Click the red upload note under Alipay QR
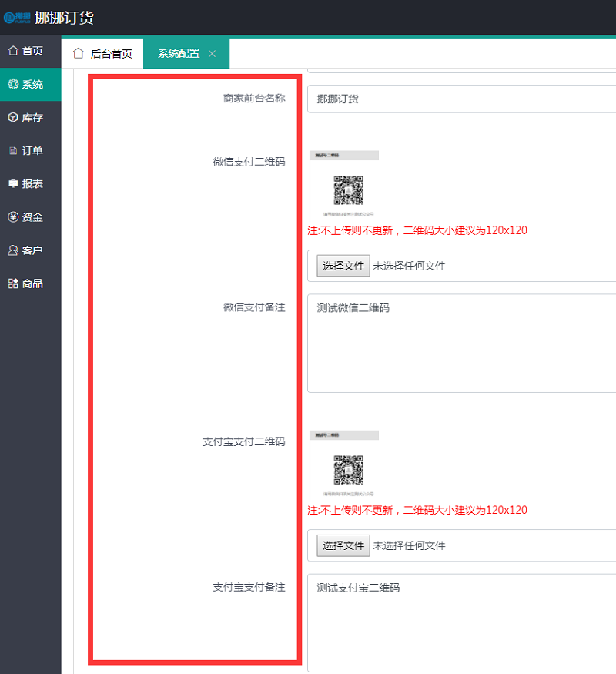616x674 pixels. [x=417, y=510]
